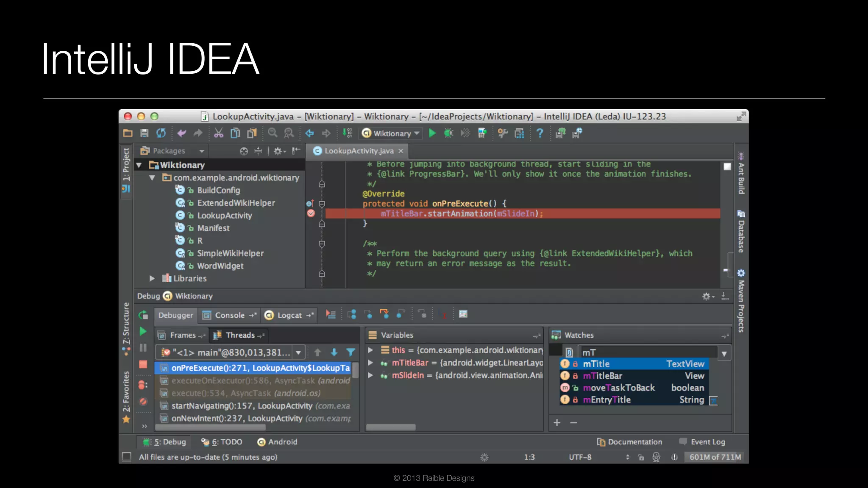The height and width of the screenshot is (488, 868).
Task: Expand the 'this' variable node
Action: pos(370,350)
